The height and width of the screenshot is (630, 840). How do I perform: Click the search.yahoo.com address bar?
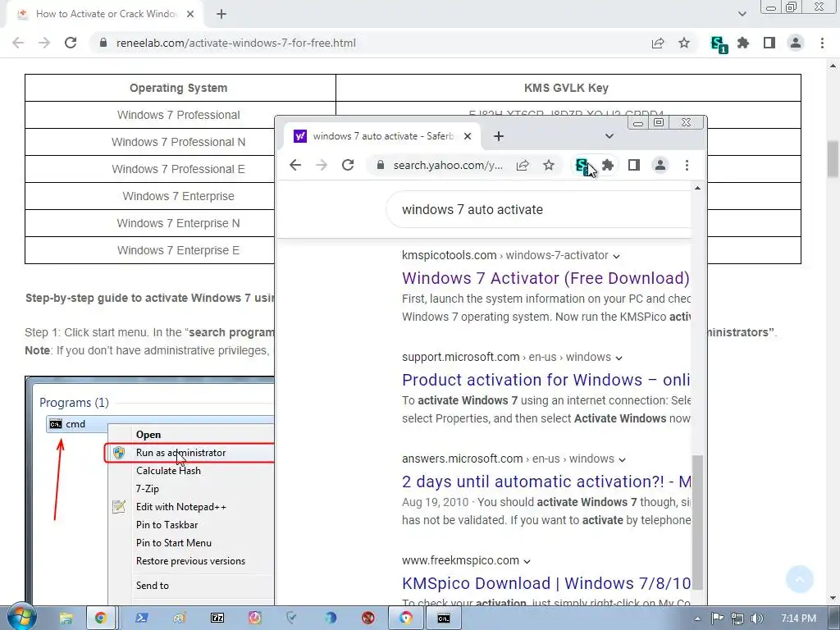point(447,165)
